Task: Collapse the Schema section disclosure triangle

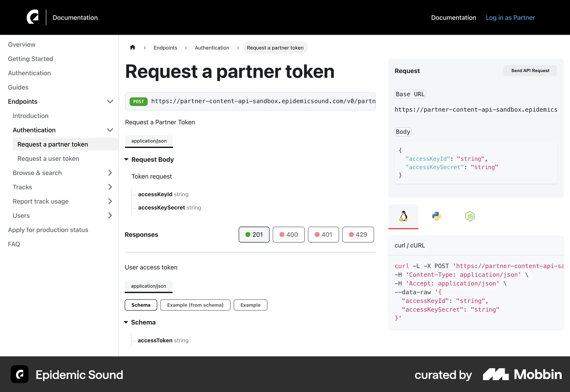Action: tap(126, 322)
